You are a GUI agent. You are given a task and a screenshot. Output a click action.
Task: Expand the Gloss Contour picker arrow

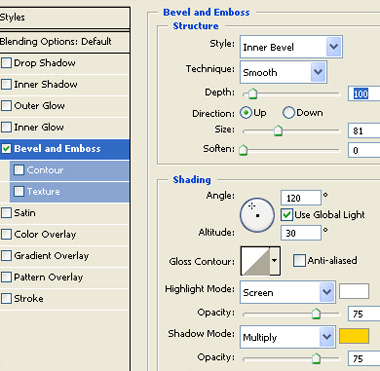point(275,261)
